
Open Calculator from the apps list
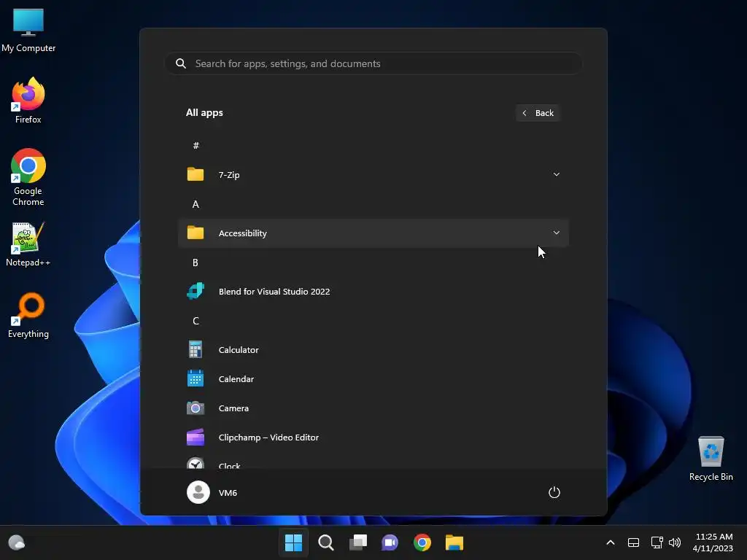point(373,349)
